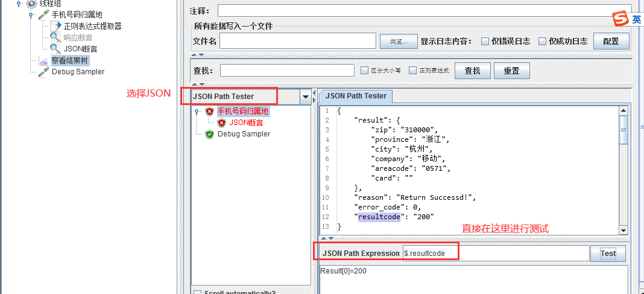Click the Sogou input method S icon
Screen dimensions: 644x294
(x=620, y=19)
